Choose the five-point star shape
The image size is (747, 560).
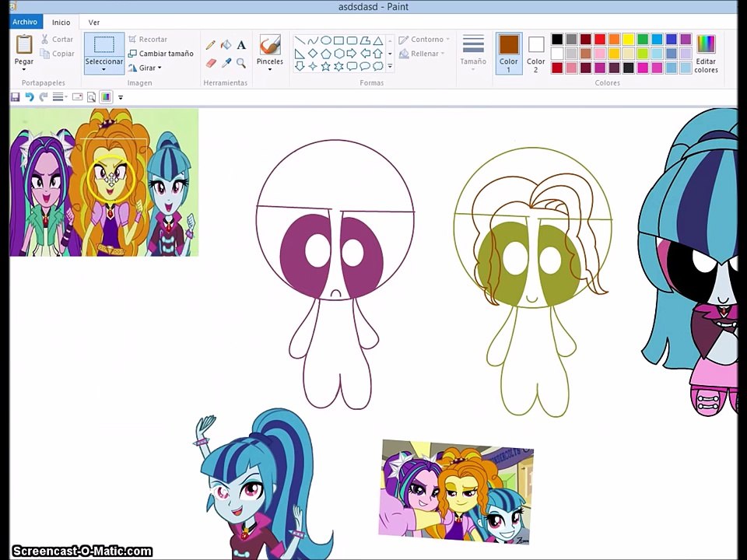(x=326, y=66)
